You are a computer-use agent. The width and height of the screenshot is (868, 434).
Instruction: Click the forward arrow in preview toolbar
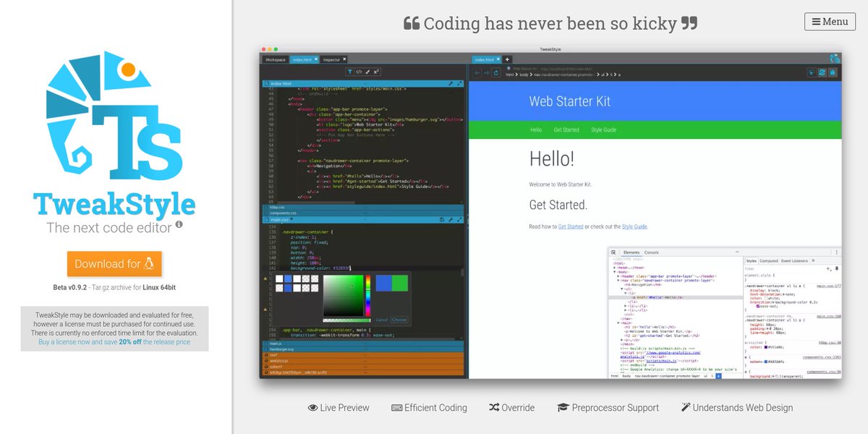[487, 73]
